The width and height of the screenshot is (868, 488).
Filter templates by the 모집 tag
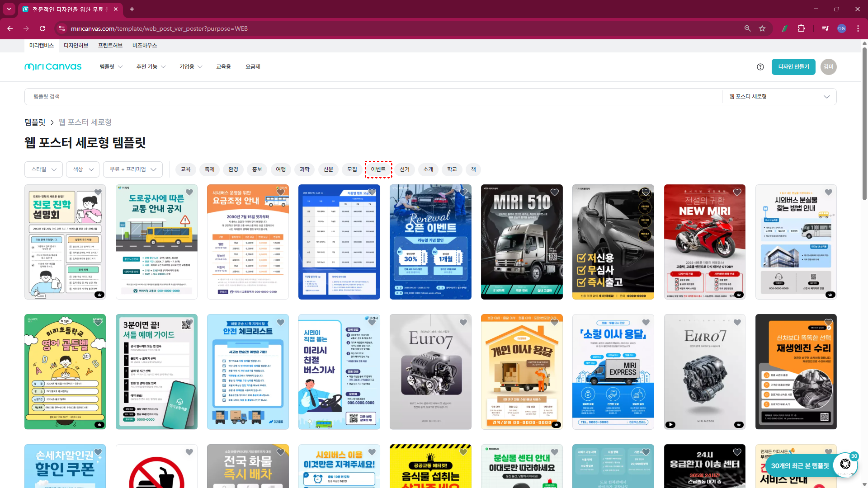coord(352,169)
